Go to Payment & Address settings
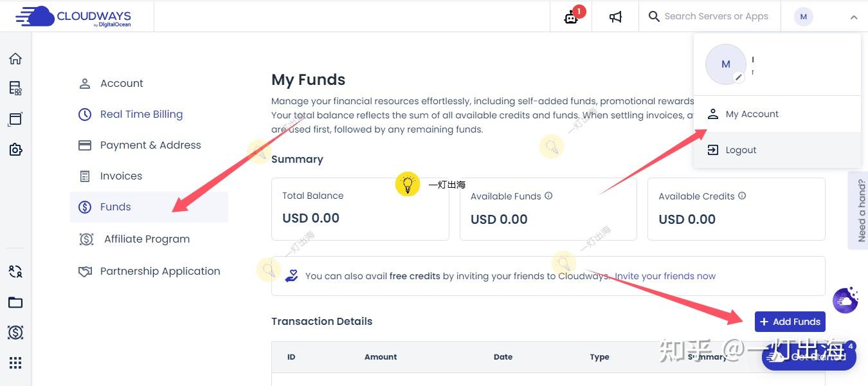868x386 pixels. (x=150, y=145)
